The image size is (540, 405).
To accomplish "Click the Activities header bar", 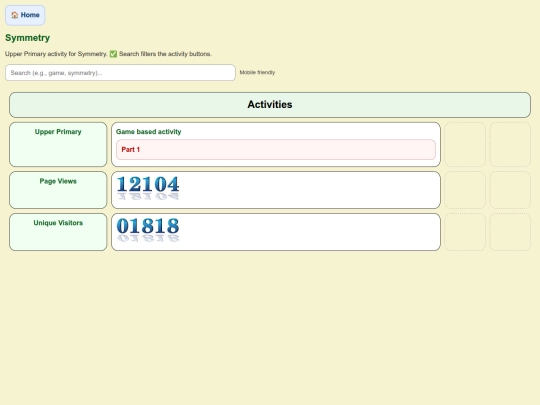I will [x=270, y=105].
